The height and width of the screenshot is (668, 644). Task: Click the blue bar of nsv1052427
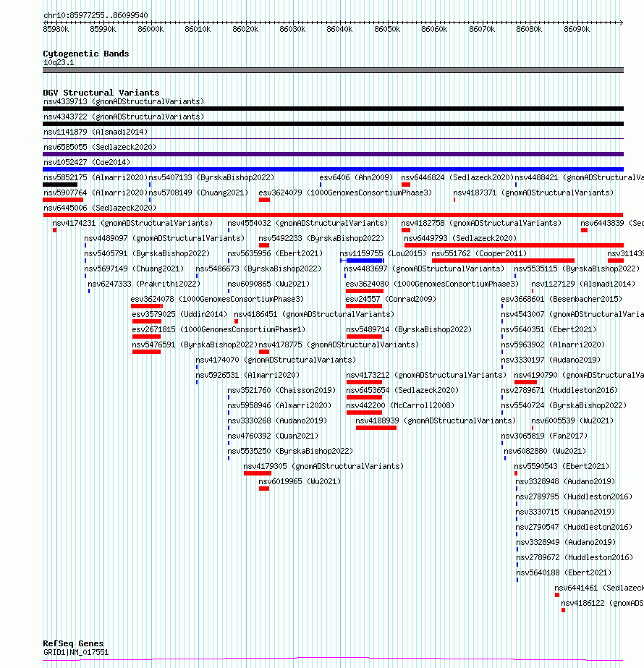[x=333, y=169]
